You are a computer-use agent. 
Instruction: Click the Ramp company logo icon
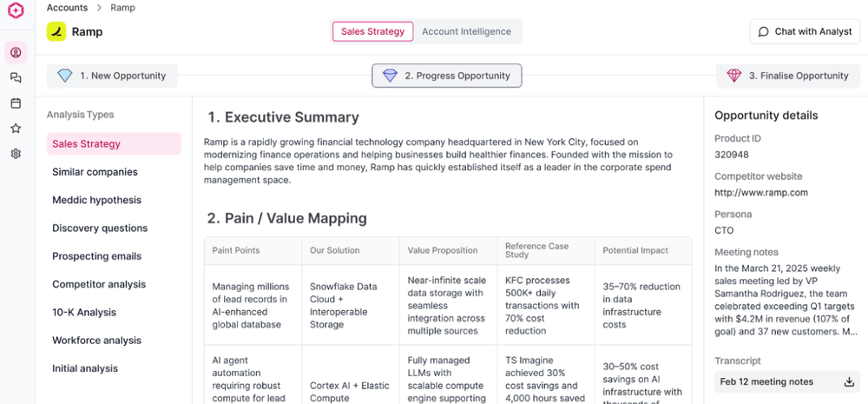(56, 31)
